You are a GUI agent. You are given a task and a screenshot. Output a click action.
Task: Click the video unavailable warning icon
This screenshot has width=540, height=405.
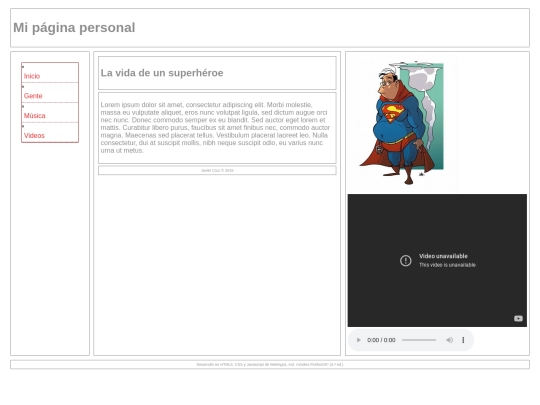pyautogui.click(x=406, y=261)
